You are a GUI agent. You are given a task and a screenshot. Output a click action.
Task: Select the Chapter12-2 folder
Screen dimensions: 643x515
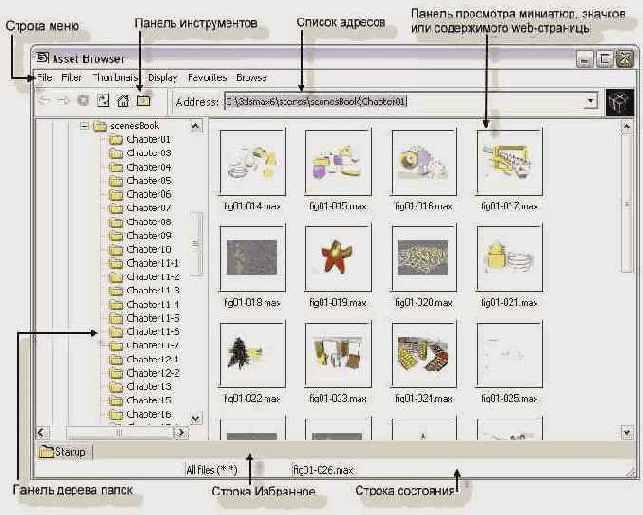click(144, 373)
